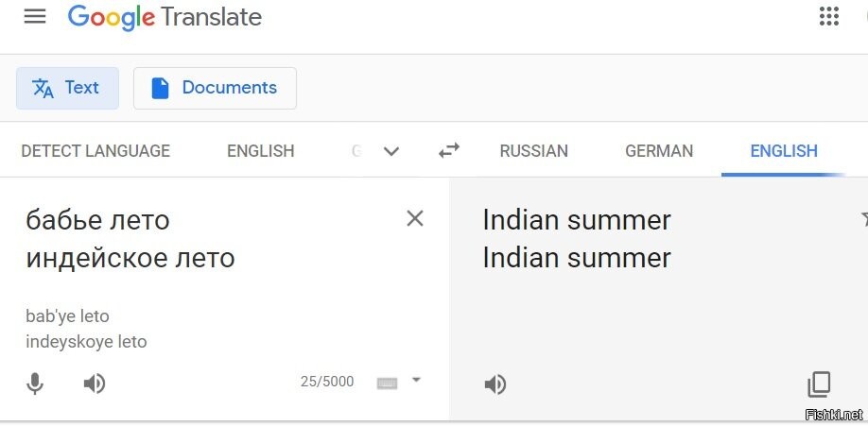Start voice input with the microphone
868x426 pixels.
coord(35,383)
